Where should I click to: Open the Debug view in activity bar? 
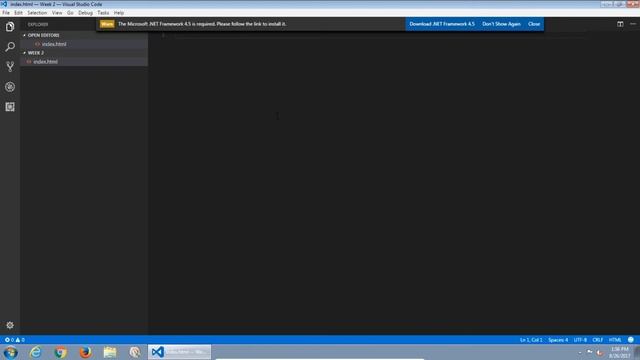tap(10, 87)
